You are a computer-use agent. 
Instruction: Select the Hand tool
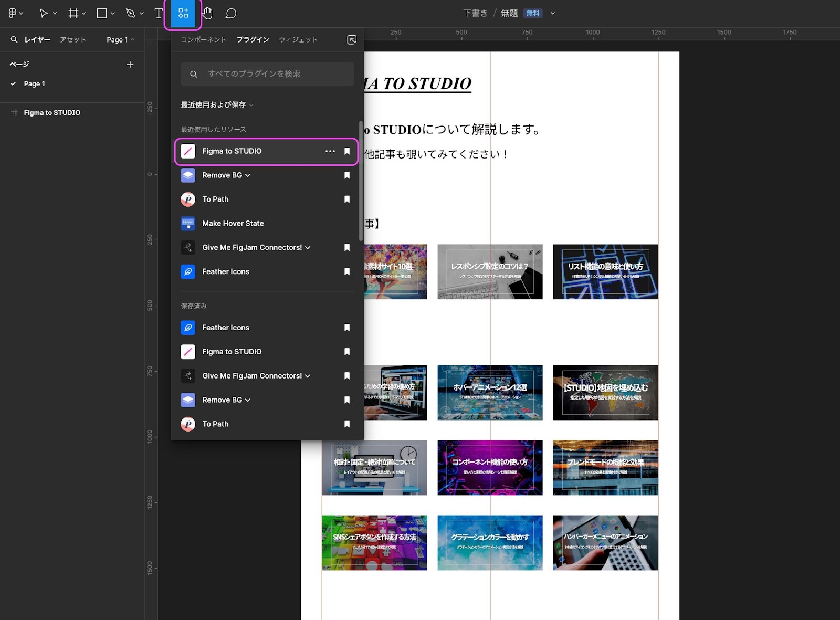[x=207, y=13]
